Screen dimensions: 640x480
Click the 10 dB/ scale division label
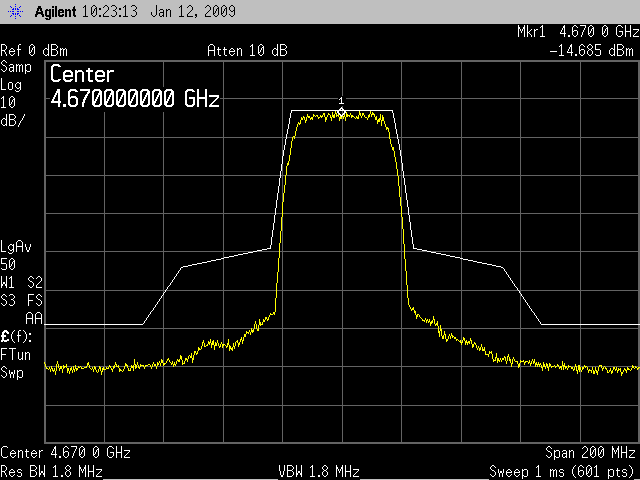(14, 110)
